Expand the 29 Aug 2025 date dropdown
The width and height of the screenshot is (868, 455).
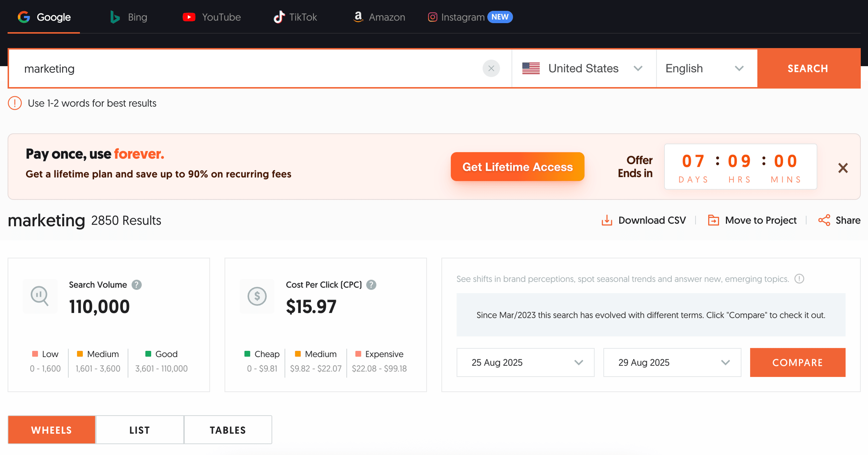tap(672, 362)
